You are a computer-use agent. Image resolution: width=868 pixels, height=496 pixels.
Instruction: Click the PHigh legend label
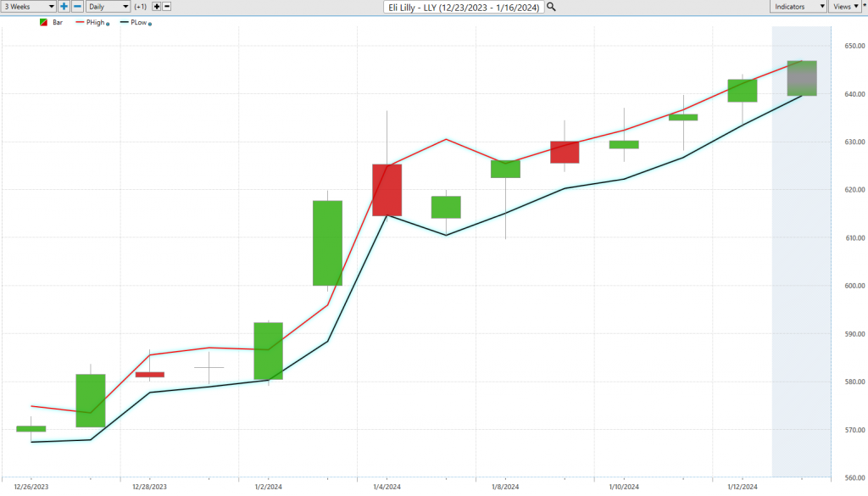(x=95, y=23)
